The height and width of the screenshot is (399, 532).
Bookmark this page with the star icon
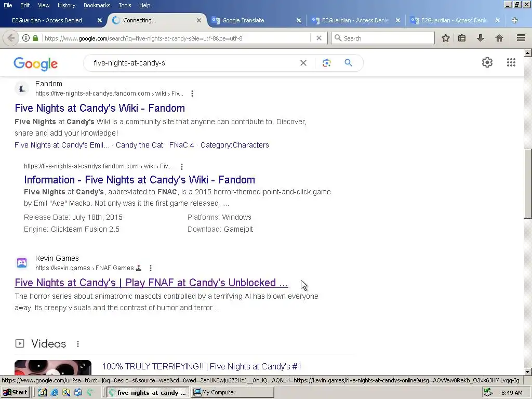coord(445,38)
